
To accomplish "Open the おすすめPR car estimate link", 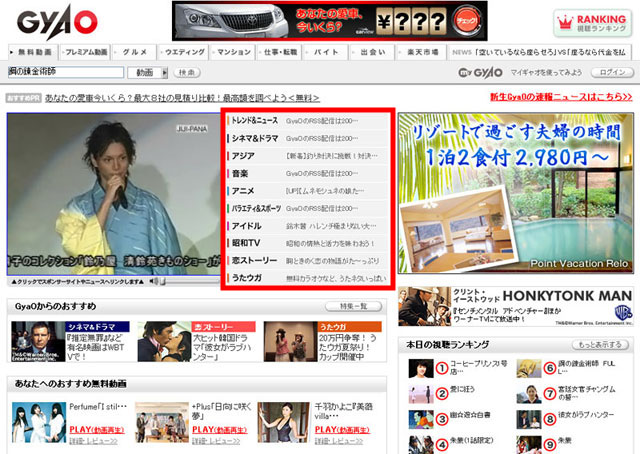I will pos(182,98).
